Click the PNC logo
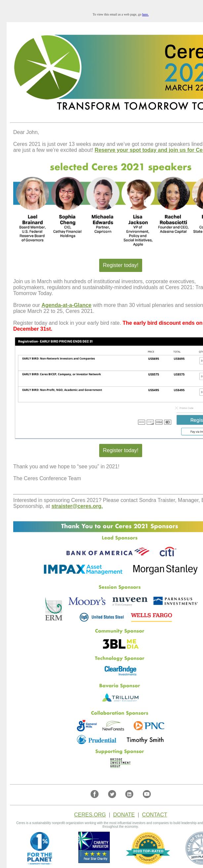 149,725
